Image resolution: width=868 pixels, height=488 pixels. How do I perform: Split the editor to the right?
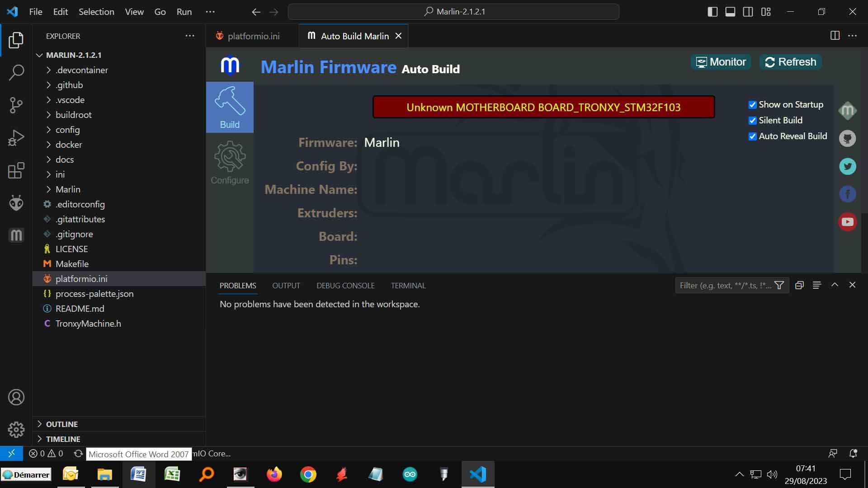tap(835, 36)
